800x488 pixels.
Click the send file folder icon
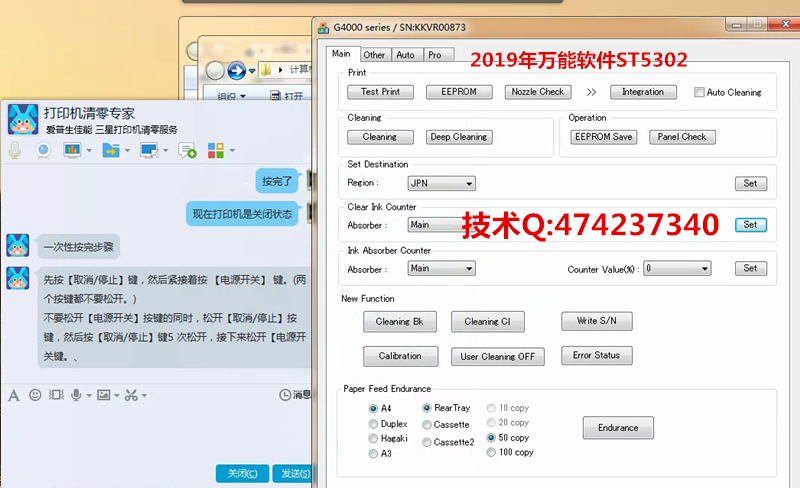tap(111, 150)
